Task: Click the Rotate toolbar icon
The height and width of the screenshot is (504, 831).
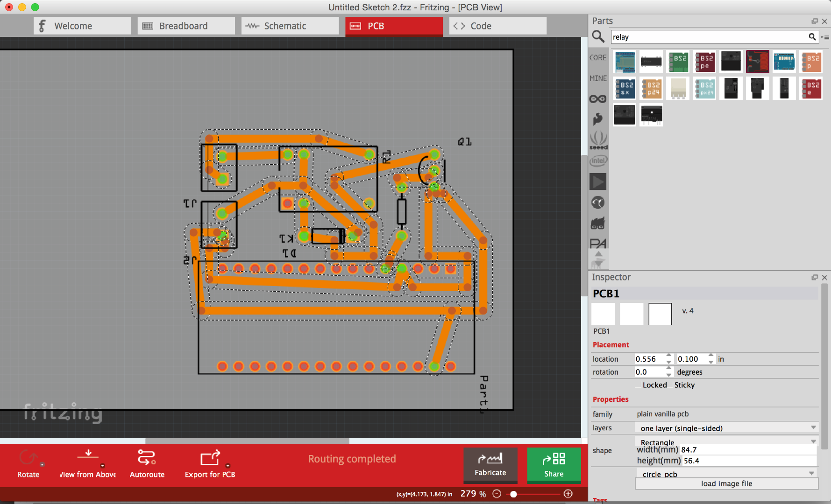Action: click(28, 458)
